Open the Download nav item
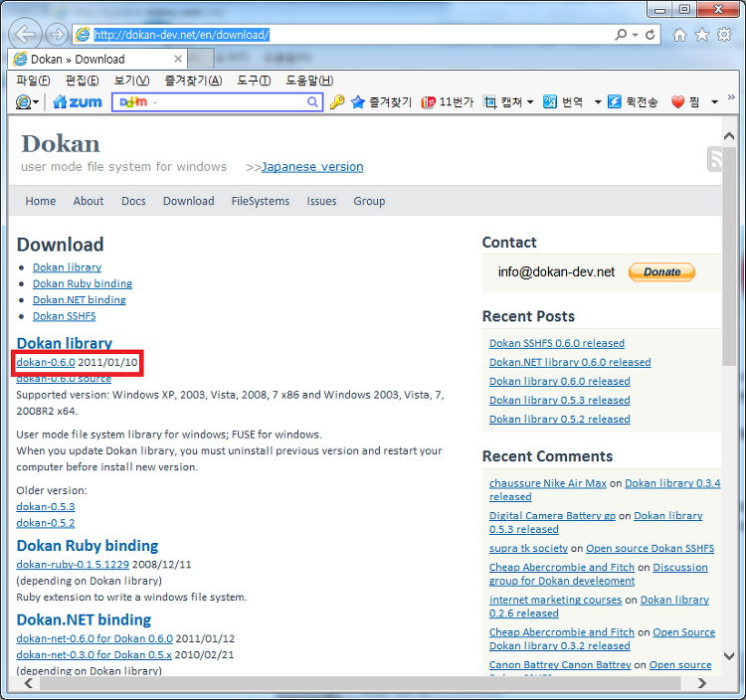This screenshot has height=700, width=746. [x=189, y=201]
